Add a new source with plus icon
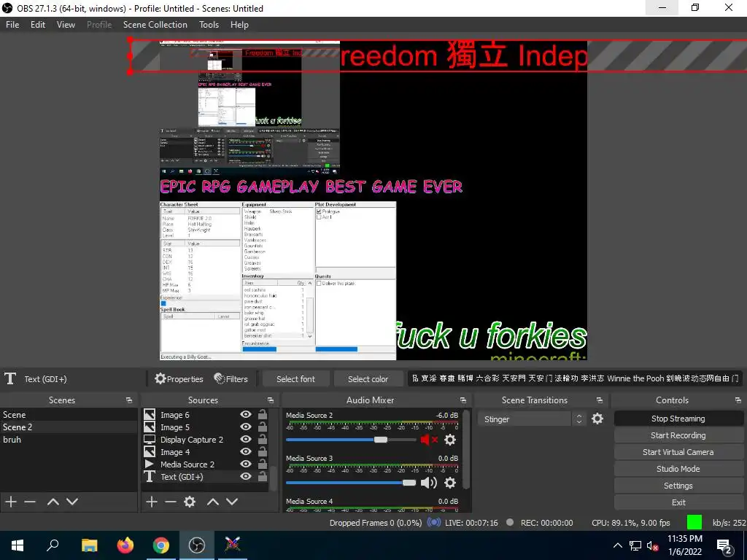 click(x=152, y=502)
